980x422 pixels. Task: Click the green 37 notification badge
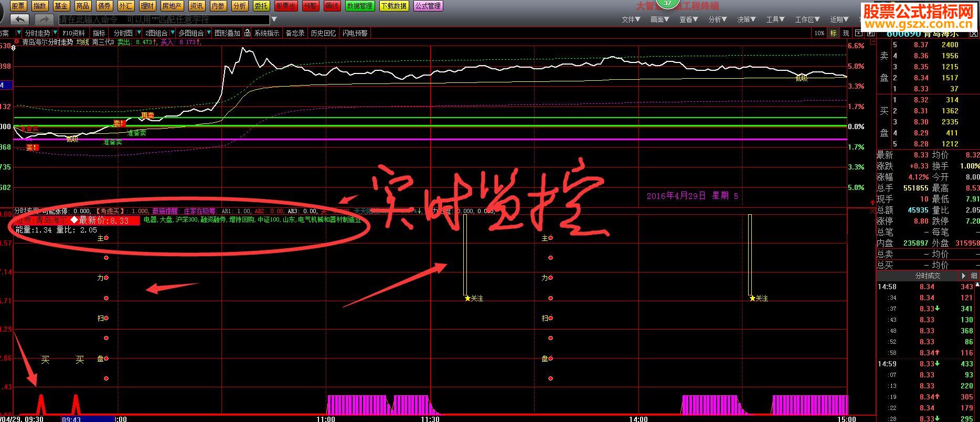point(667,3)
